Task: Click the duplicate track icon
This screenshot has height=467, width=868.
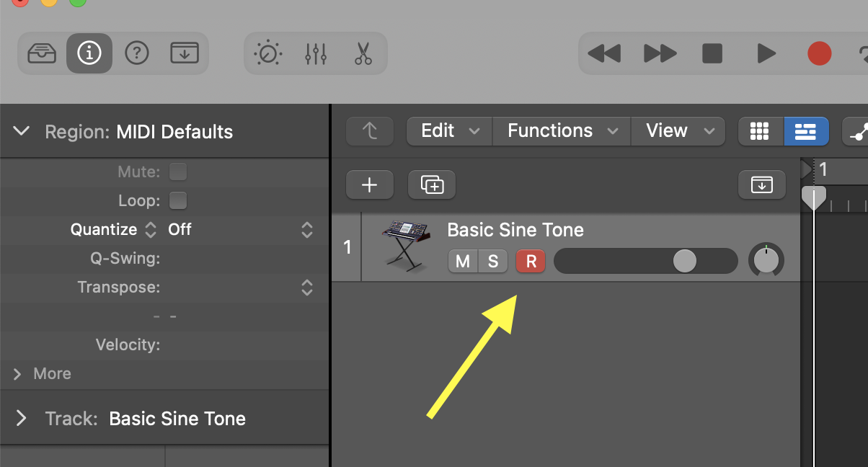Action: click(432, 185)
